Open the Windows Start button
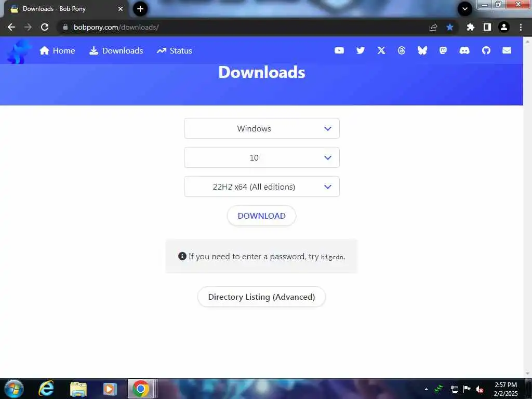532x399 pixels. click(14, 389)
